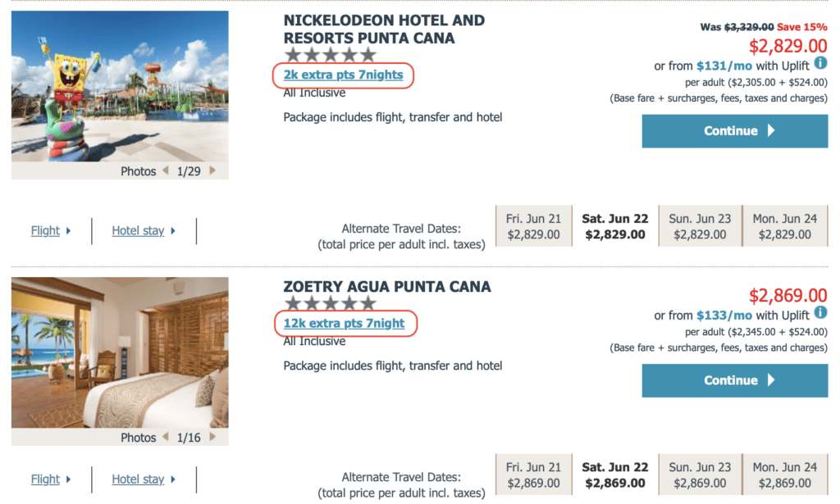Image resolution: width=840 pixels, height=504 pixels.
Task: Show previous photo of Zoetry Agua
Action: (x=165, y=438)
